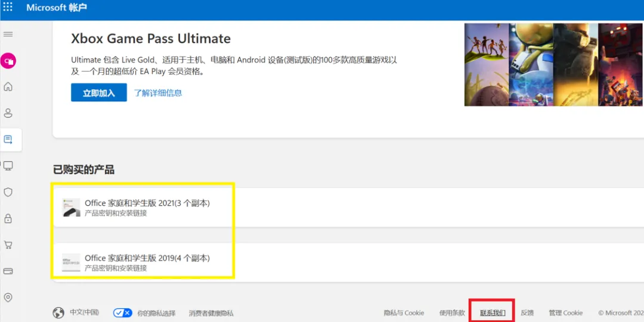
Task: Click 产品密钥和安装链接 under Office 2021
Action: click(116, 213)
